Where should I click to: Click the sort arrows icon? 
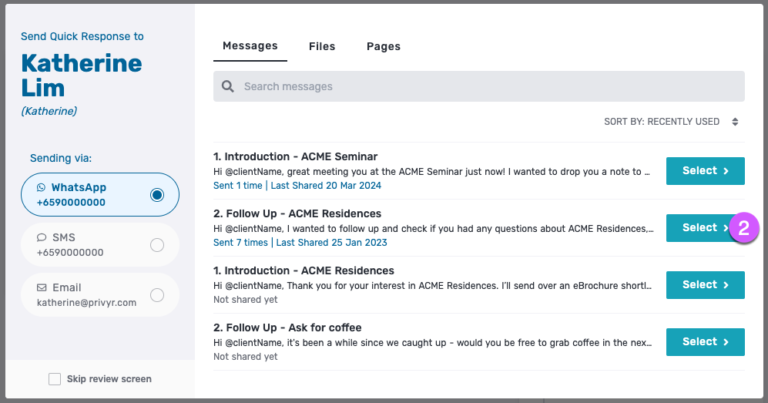[x=735, y=122]
